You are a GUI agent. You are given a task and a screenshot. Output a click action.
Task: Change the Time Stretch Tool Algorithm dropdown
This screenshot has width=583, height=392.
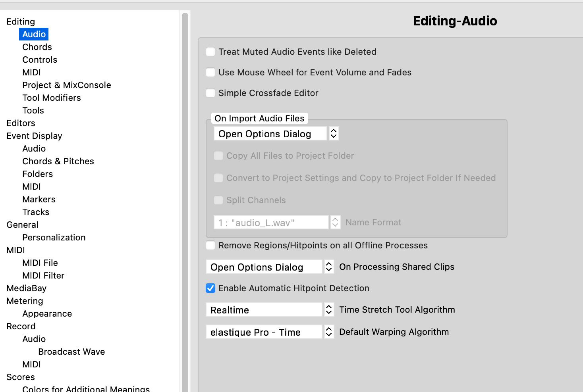click(270, 310)
